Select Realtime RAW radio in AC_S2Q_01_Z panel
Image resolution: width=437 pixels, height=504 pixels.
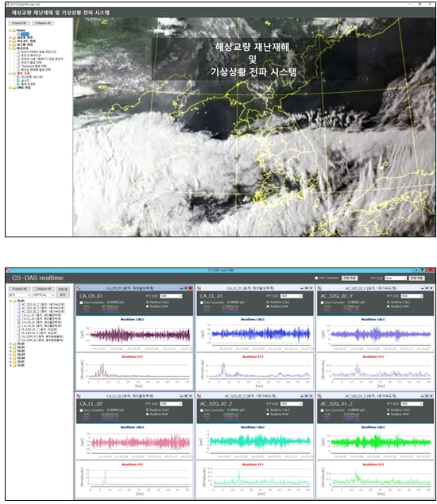389,414
